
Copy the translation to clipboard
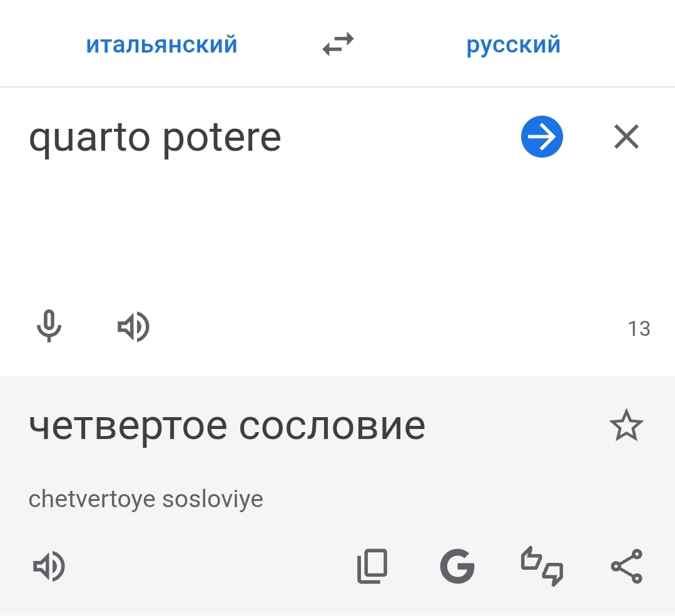click(x=372, y=567)
